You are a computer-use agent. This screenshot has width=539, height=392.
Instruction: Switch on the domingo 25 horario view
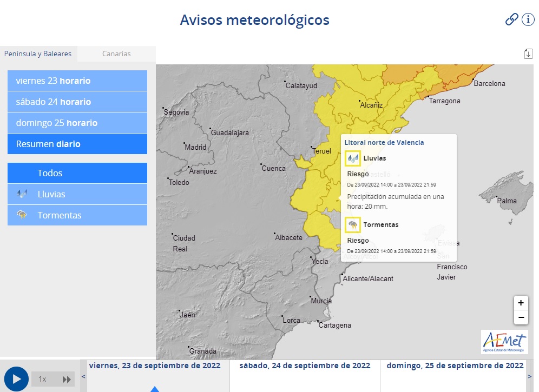(77, 123)
